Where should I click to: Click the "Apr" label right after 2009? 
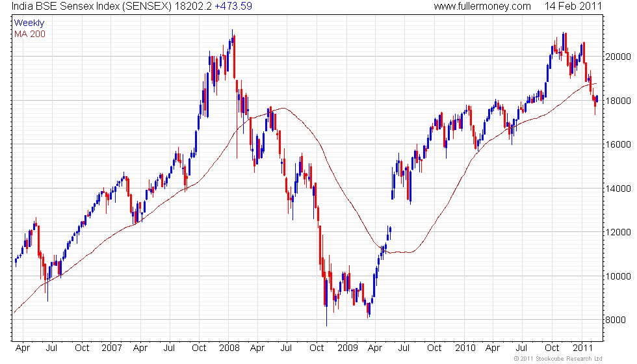(375, 348)
